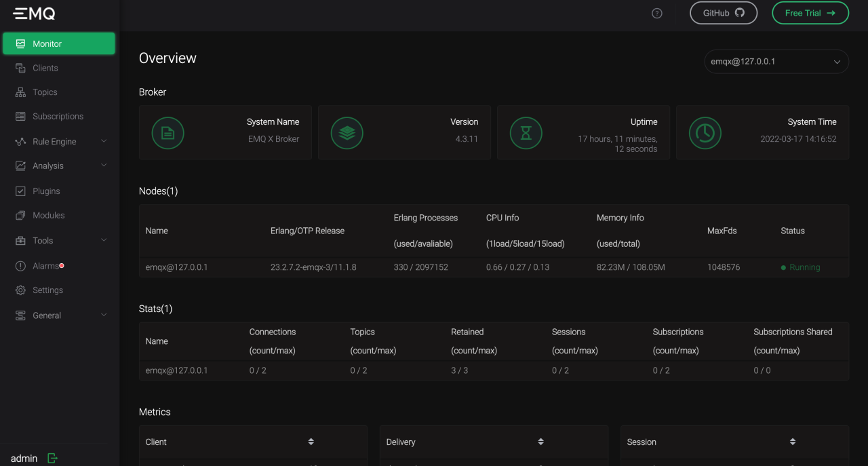Image resolution: width=868 pixels, height=466 pixels.
Task: Click the System Name document icon
Action: pyautogui.click(x=167, y=133)
